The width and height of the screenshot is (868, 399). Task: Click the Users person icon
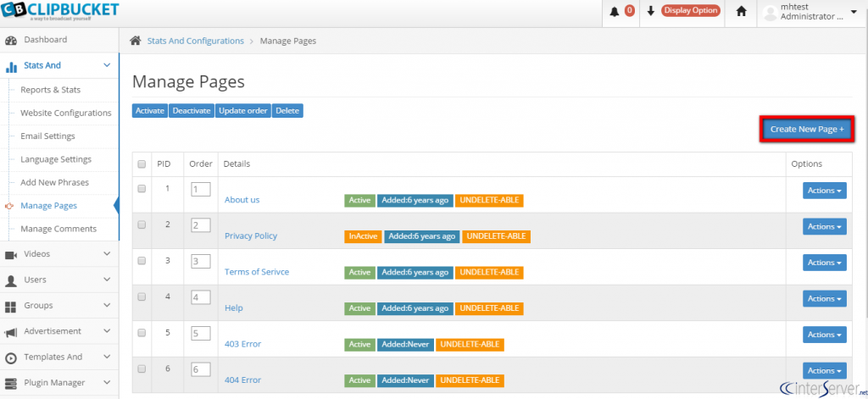(10, 280)
